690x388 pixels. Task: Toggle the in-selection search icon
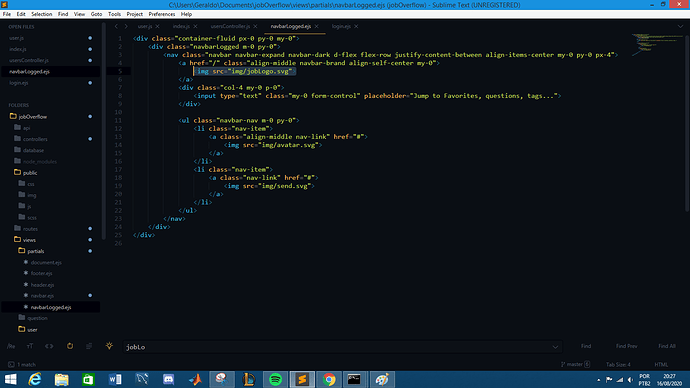coord(89,346)
